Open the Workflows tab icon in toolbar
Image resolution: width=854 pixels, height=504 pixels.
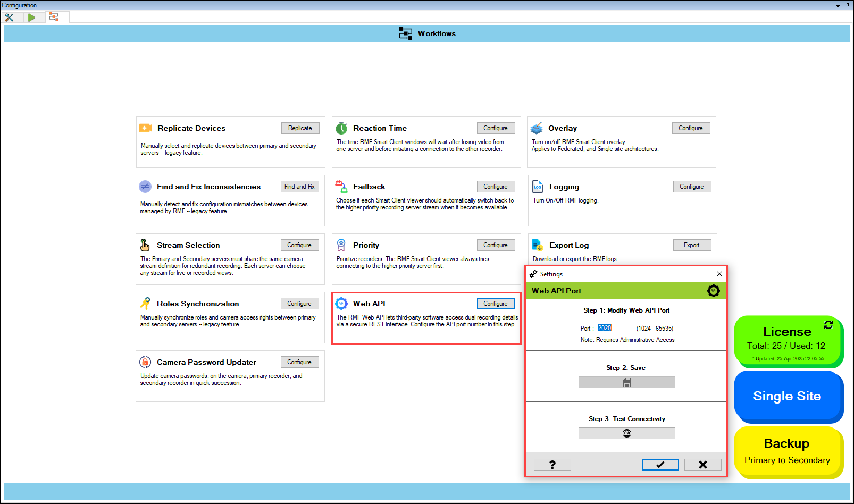[54, 17]
